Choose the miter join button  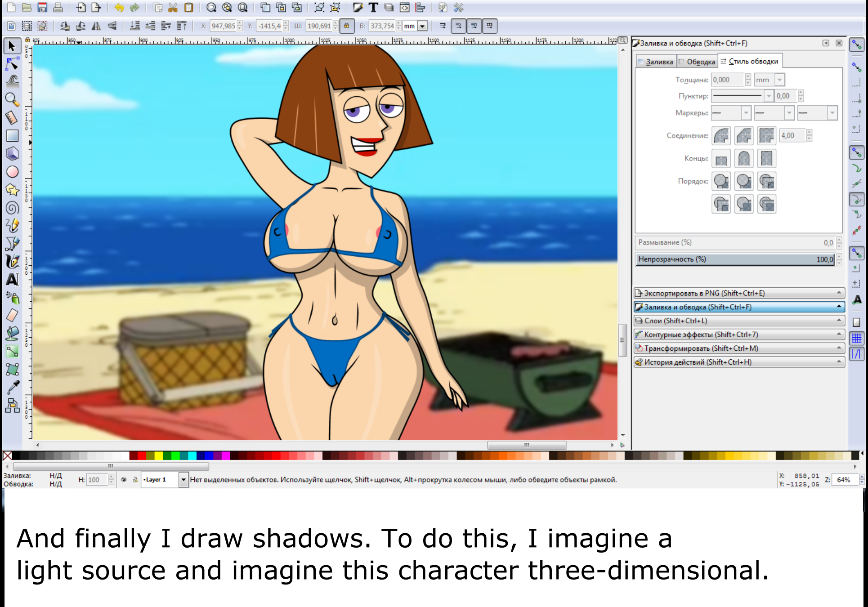(x=766, y=135)
